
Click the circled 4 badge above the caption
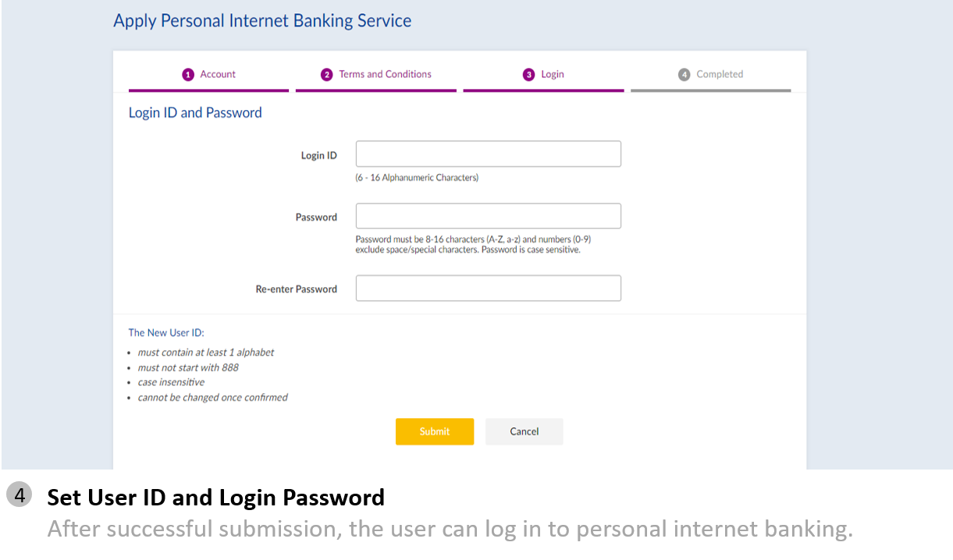point(20,495)
